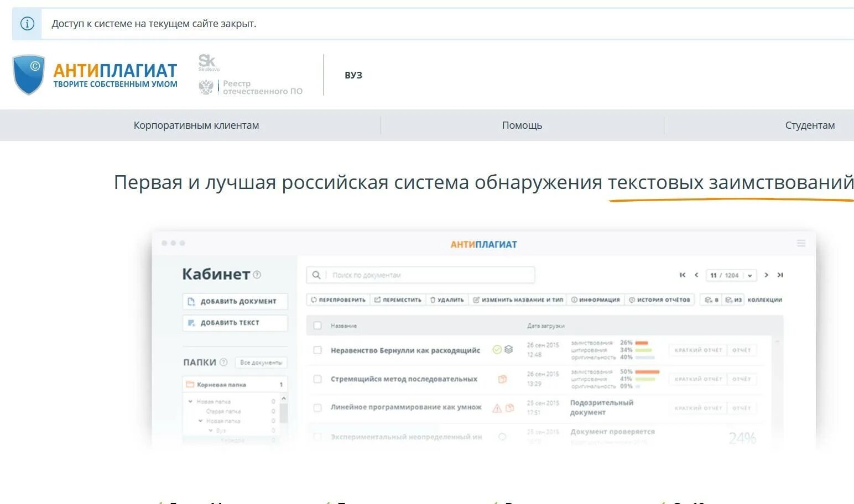Click the orange document icon on Линейное программирование row
Image resolution: width=854 pixels, height=504 pixels.
(x=509, y=408)
